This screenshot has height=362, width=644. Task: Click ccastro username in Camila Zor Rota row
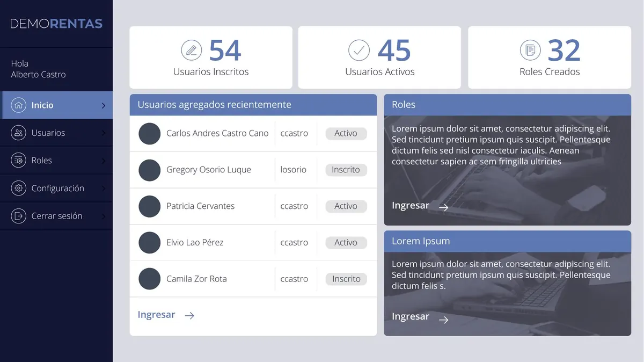click(x=294, y=279)
